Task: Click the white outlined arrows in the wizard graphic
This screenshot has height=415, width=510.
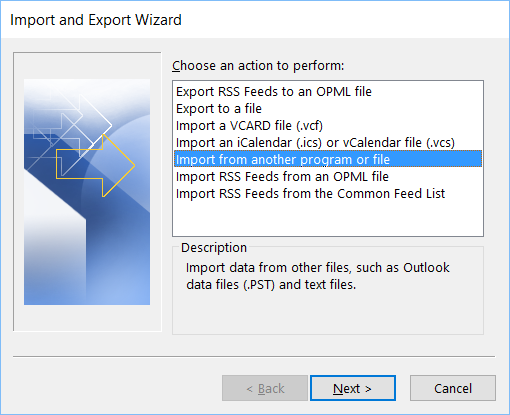Action: (72, 128)
